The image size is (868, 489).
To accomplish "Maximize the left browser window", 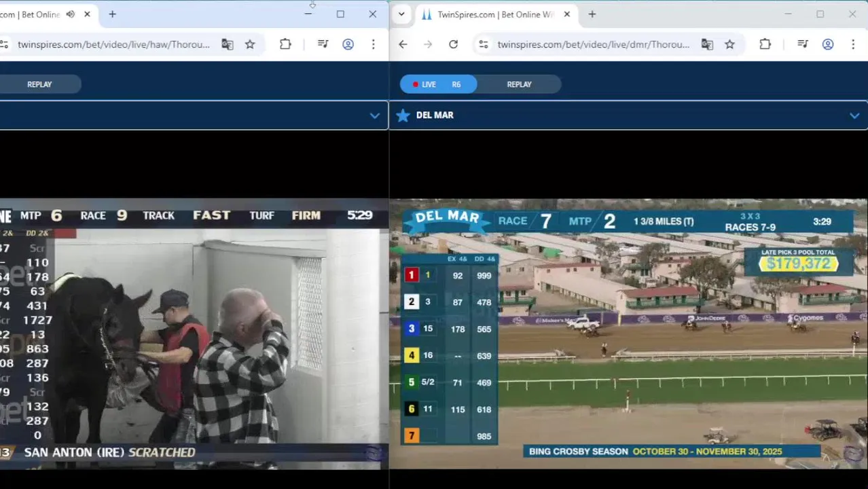I will coord(340,14).
